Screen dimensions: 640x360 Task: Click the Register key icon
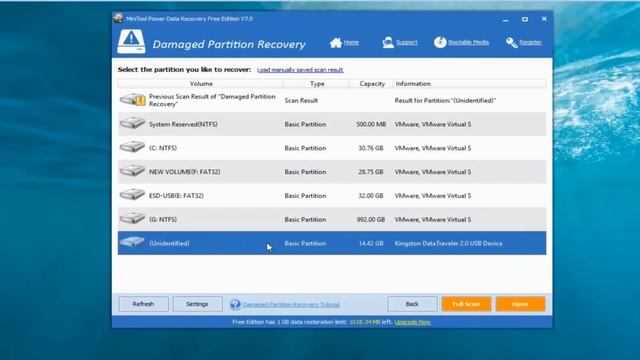[511, 42]
